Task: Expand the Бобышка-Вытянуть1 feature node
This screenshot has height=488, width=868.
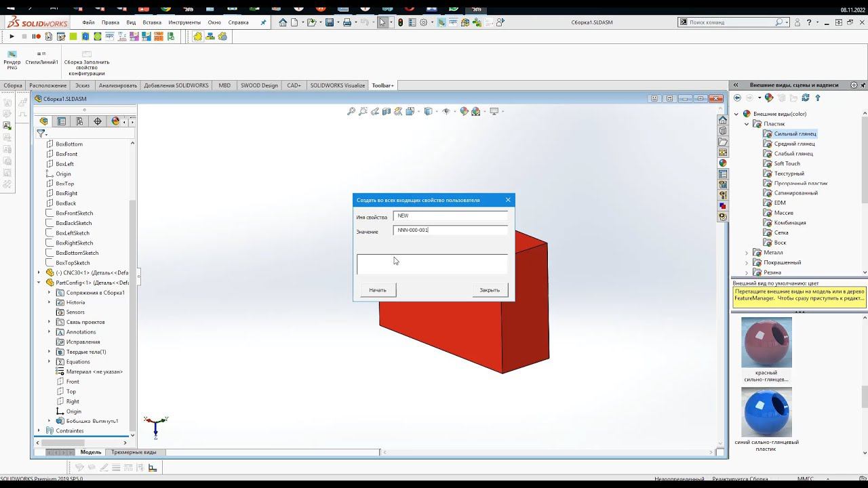Action: coord(49,421)
